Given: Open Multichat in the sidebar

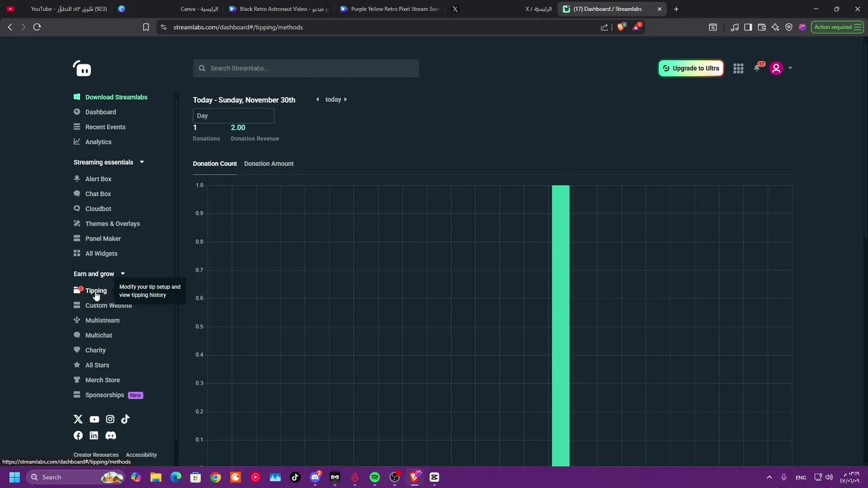Looking at the screenshot, I should click(98, 335).
